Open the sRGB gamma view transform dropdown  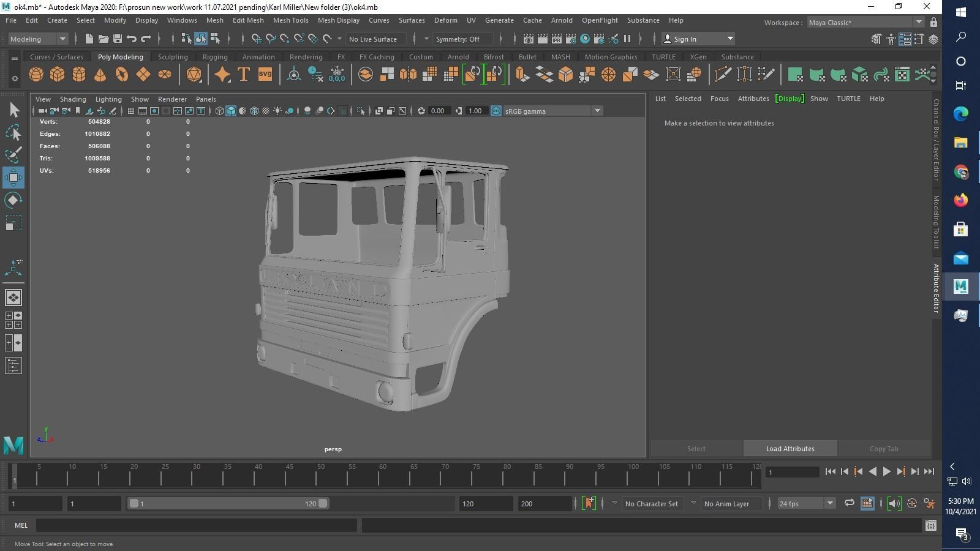click(552, 111)
